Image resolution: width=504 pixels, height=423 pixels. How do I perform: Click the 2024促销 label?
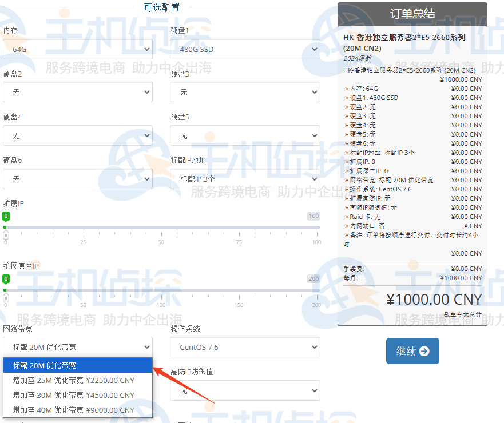[357, 58]
